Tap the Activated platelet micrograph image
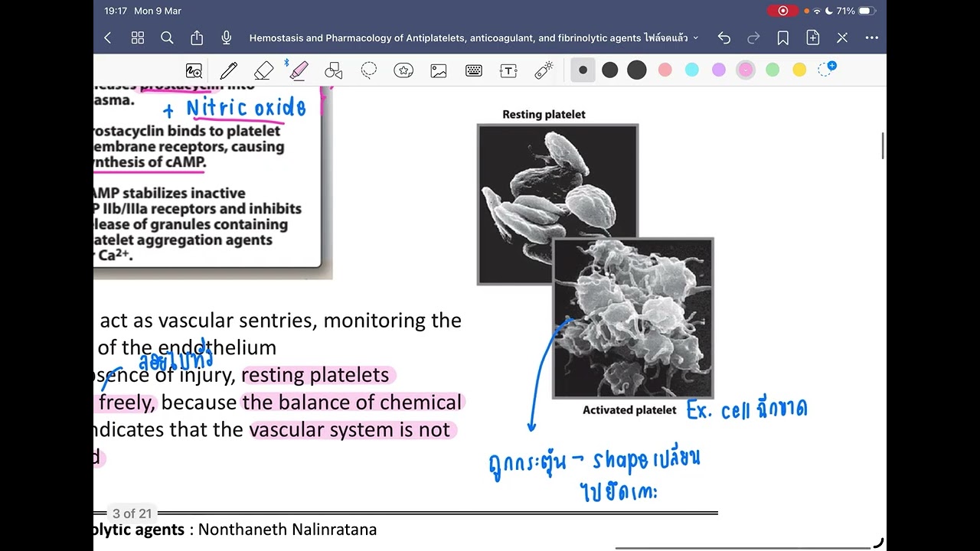Screen dimensions: 980x551 (x=633, y=318)
